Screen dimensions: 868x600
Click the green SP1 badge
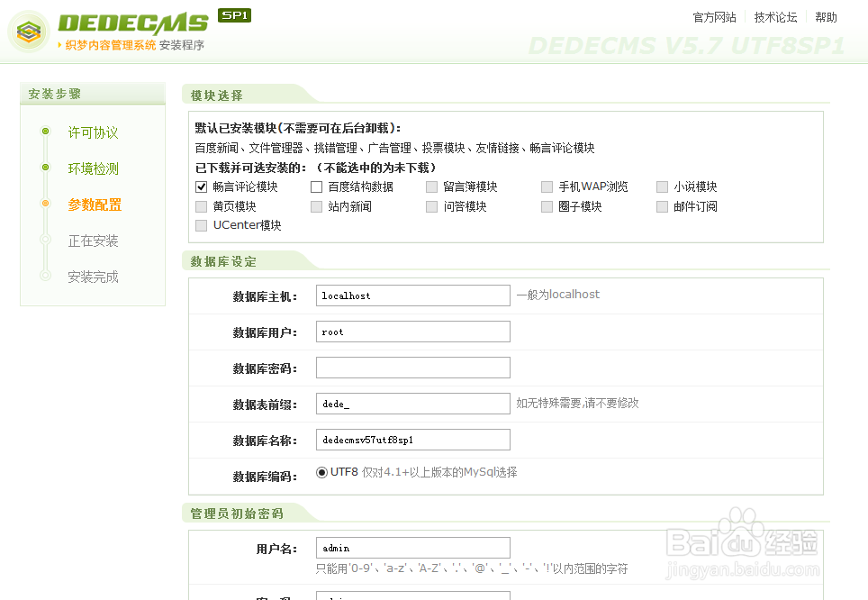tap(235, 15)
